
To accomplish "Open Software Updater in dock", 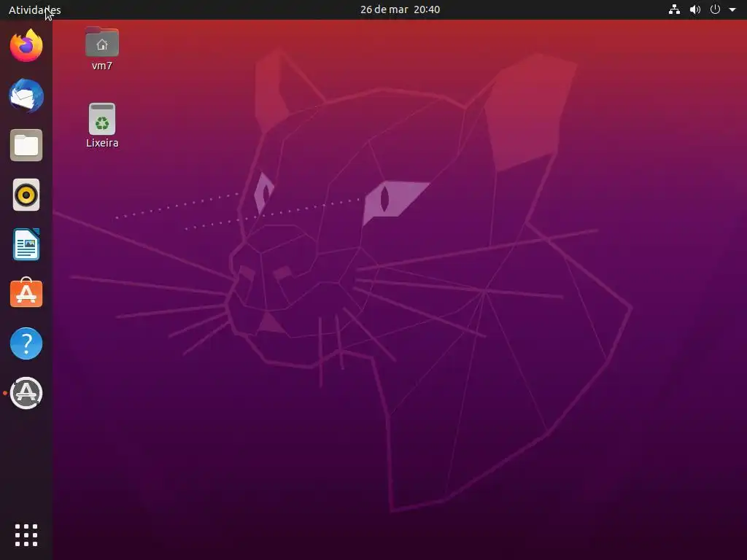I will point(26,393).
